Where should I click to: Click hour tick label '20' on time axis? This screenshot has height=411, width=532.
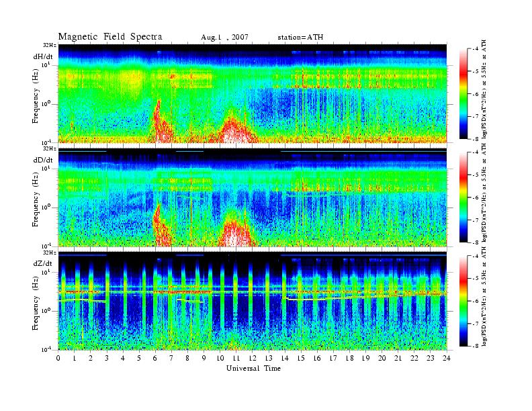coord(382,358)
